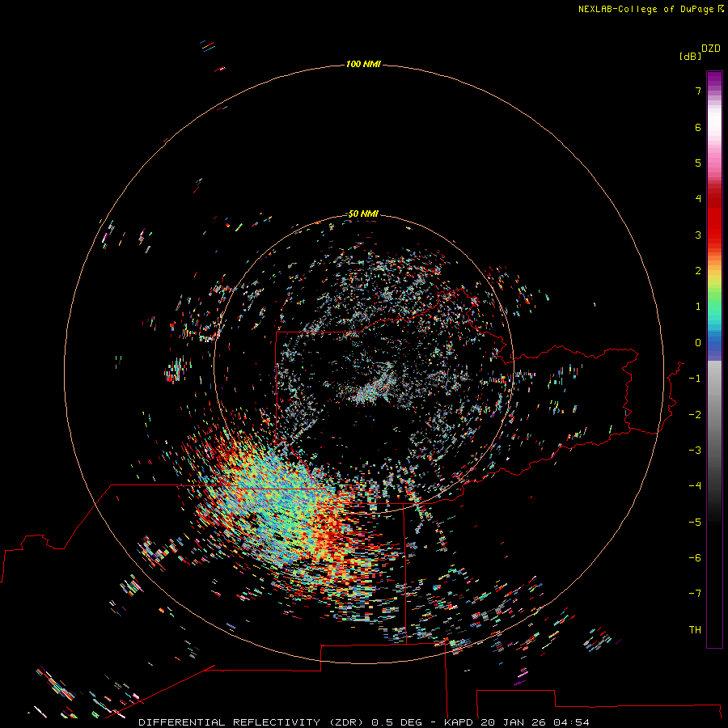Click the 7 value on the ZDR scale
This screenshot has width=728, height=728.
click(698, 91)
